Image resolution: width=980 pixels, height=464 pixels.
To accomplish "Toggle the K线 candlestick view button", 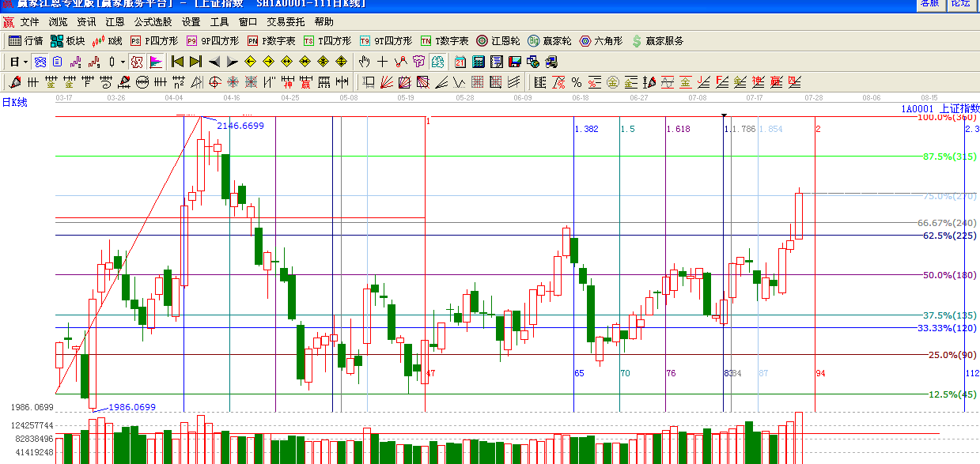I will pos(108,41).
